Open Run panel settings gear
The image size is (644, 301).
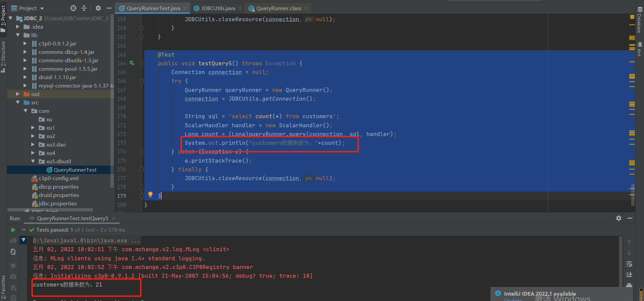pyautogui.click(x=618, y=218)
